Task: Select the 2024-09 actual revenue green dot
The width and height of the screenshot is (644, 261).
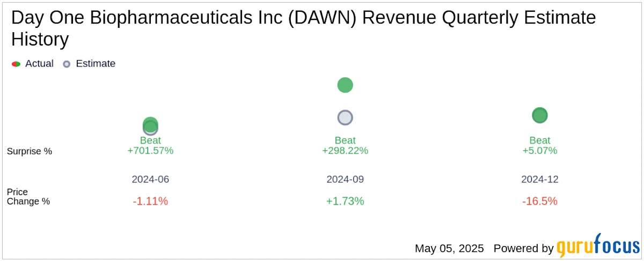Action: click(x=345, y=85)
